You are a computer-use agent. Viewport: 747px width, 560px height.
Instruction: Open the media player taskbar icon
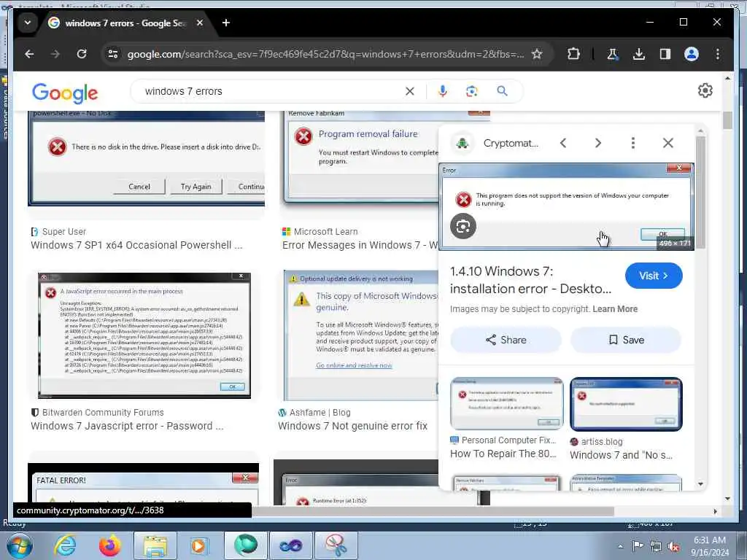click(199, 545)
